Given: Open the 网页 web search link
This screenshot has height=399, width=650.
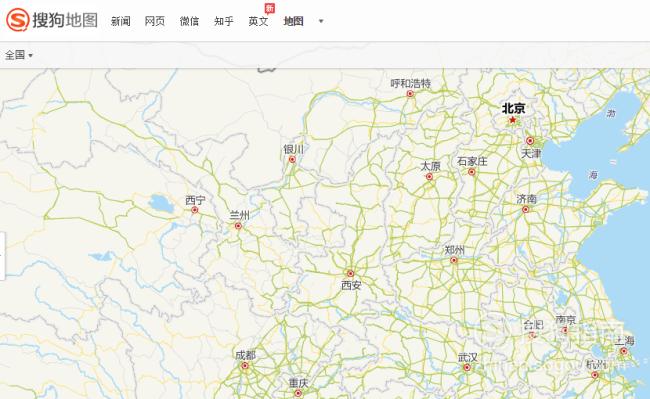Looking at the screenshot, I should coord(155,21).
